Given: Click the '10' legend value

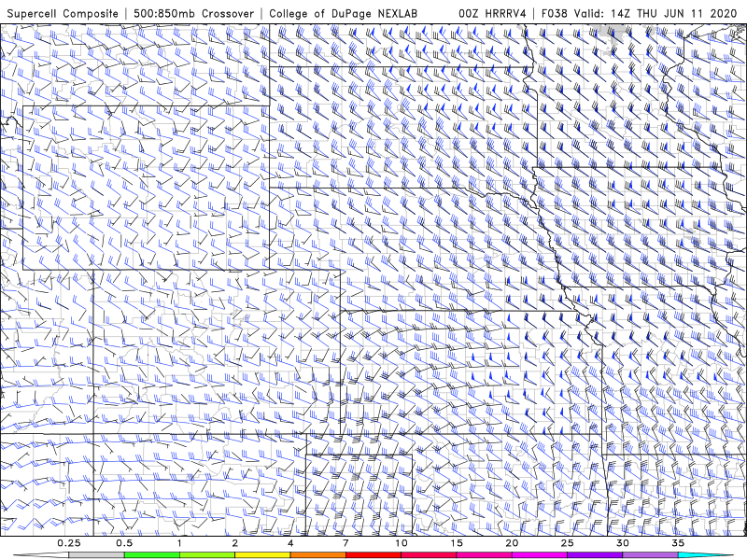Looking at the screenshot, I should point(402,543).
